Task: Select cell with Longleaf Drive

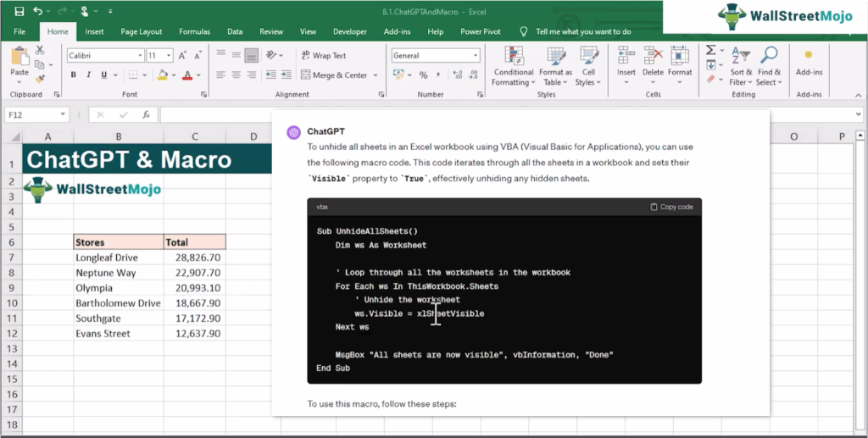Action: pyautogui.click(x=119, y=258)
